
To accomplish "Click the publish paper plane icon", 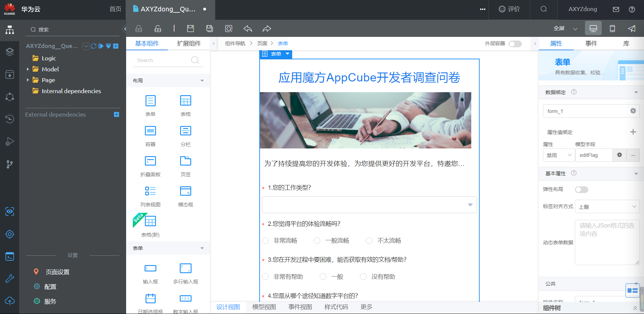I will 632,28.
